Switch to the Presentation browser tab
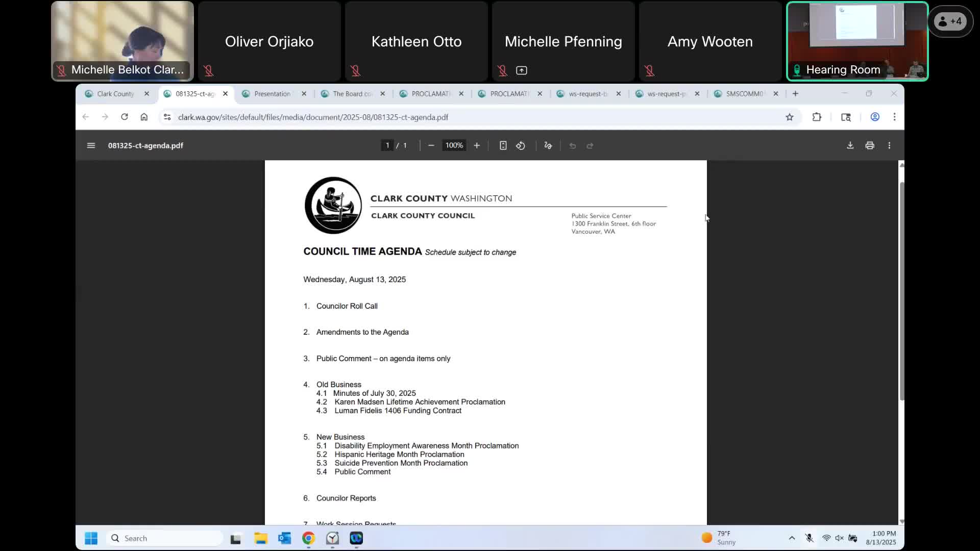The height and width of the screenshot is (551, 980). [x=272, y=94]
